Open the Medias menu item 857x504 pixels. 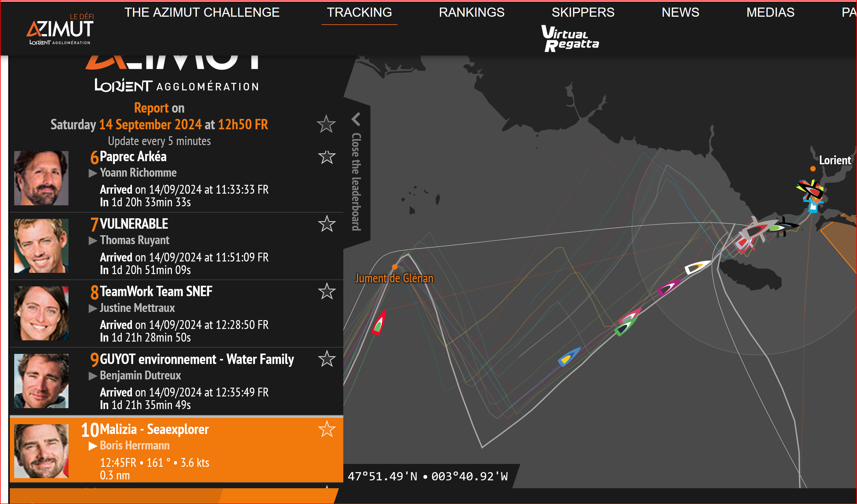click(771, 13)
